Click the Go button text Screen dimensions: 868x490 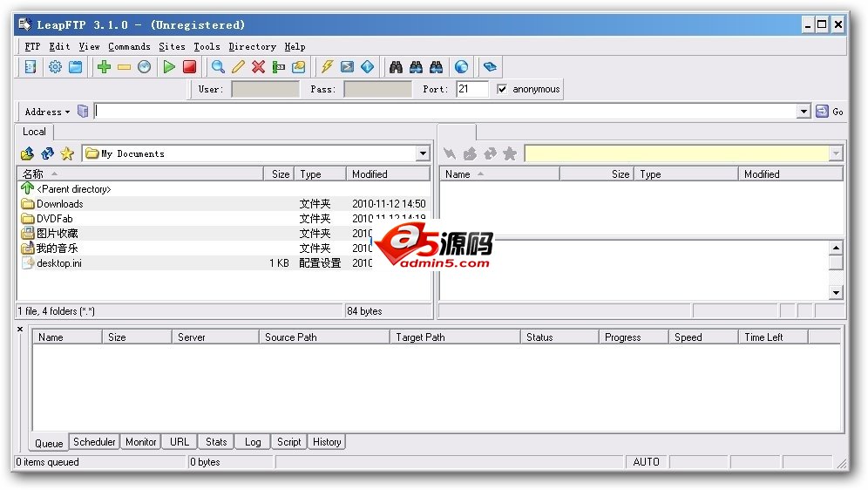click(837, 112)
